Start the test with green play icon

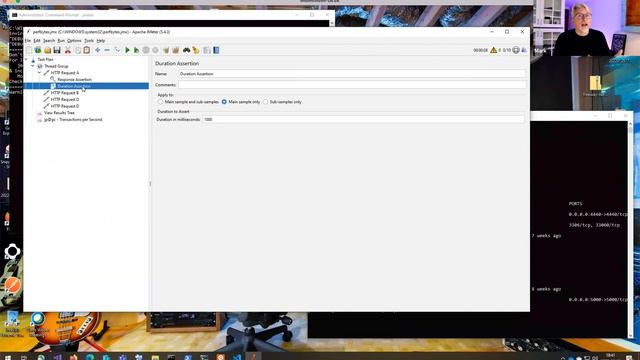pyautogui.click(x=127, y=50)
